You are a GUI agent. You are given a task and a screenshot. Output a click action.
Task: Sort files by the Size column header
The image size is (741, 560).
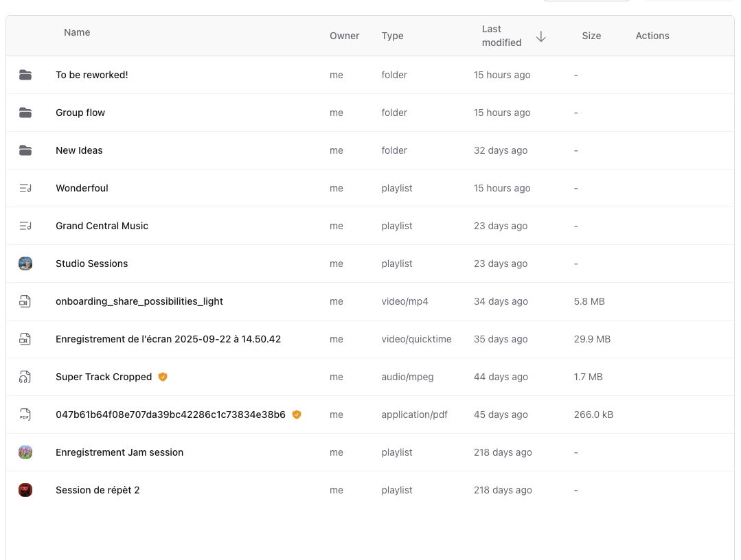pyautogui.click(x=591, y=35)
